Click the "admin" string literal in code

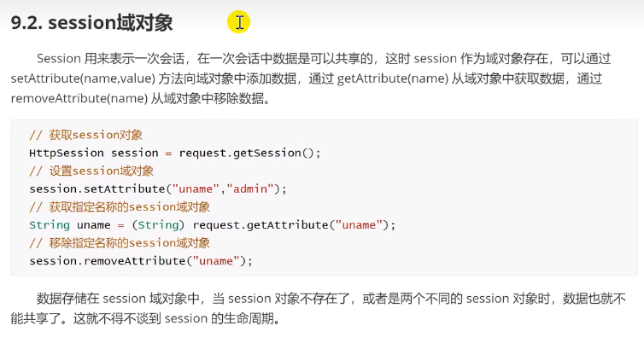(x=250, y=189)
